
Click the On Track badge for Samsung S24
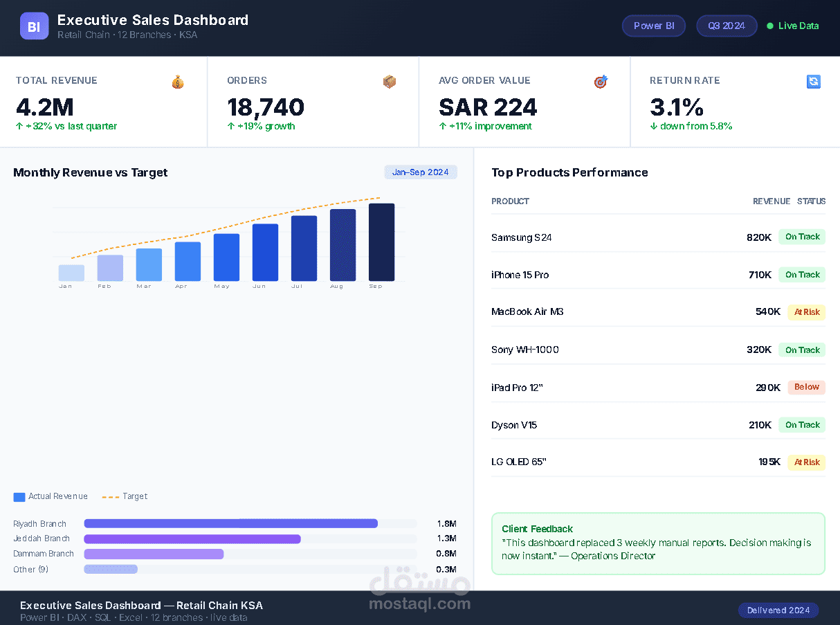[x=802, y=237]
